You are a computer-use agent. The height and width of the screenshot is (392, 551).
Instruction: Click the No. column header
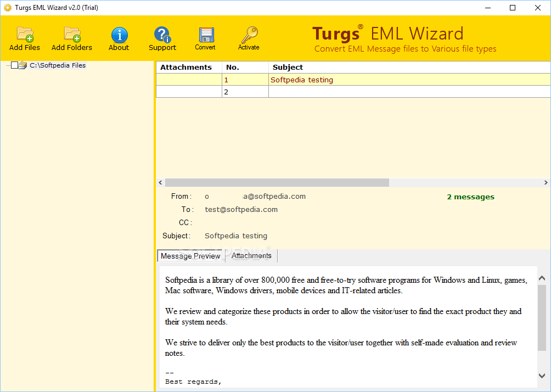click(245, 67)
